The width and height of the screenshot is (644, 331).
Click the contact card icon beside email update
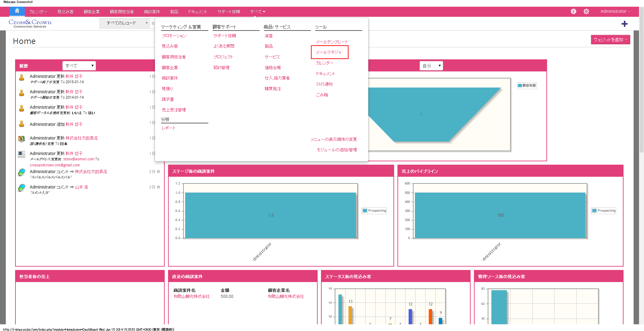pyautogui.click(x=21, y=154)
